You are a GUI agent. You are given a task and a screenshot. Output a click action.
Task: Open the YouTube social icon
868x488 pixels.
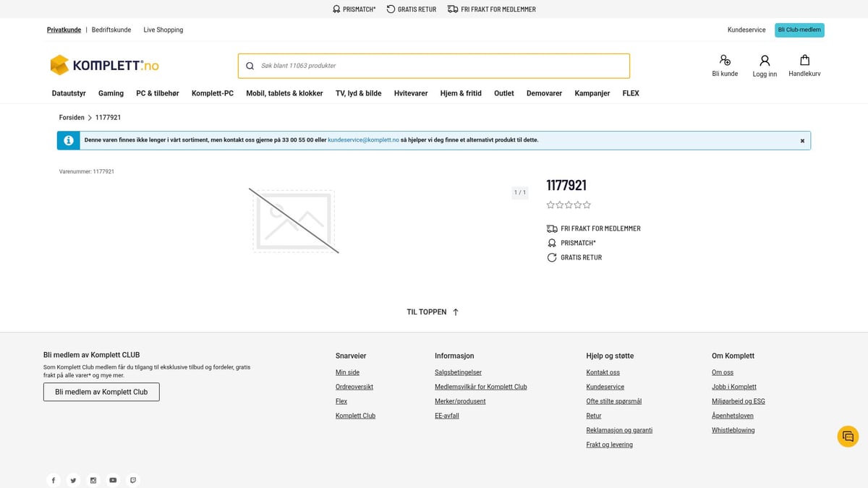click(x=113, y=480)
